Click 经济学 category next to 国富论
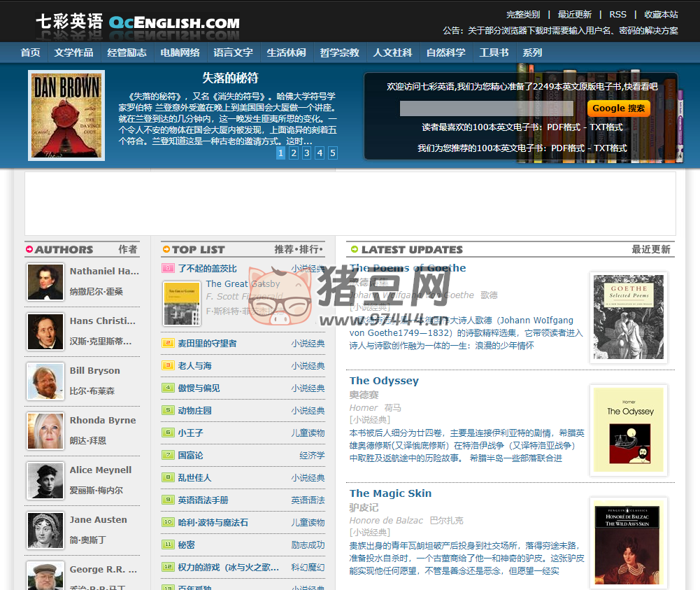Screen dimensions: 700x590 pyautogui.click(x=312, y=455)
